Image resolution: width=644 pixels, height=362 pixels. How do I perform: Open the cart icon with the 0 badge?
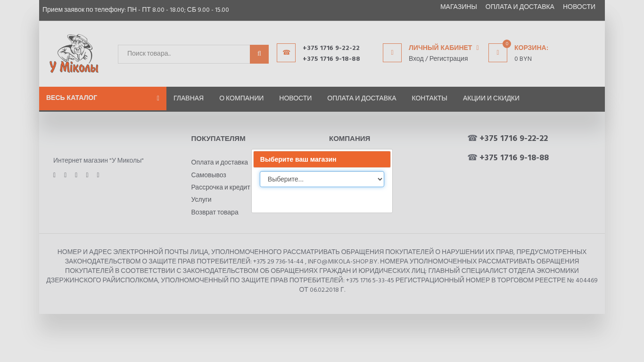498,53
